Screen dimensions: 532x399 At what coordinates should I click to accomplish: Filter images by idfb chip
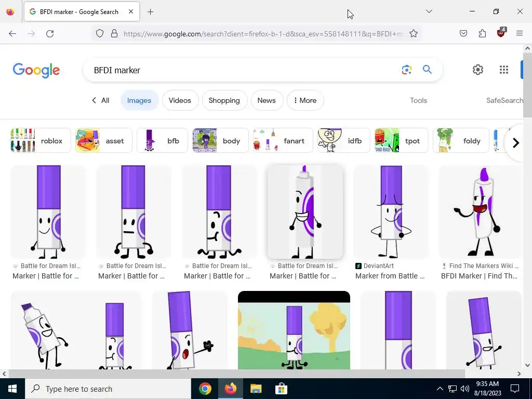(x=344, y=140)
